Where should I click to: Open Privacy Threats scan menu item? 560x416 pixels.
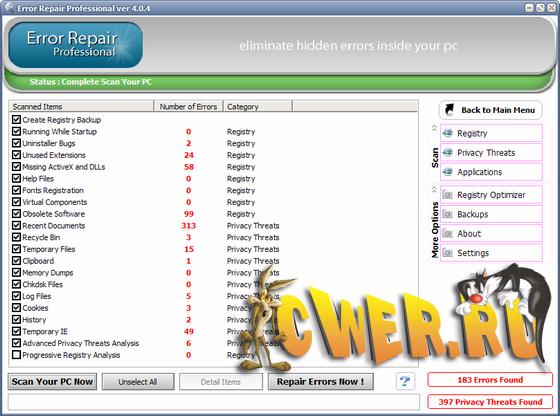[491, 152]
